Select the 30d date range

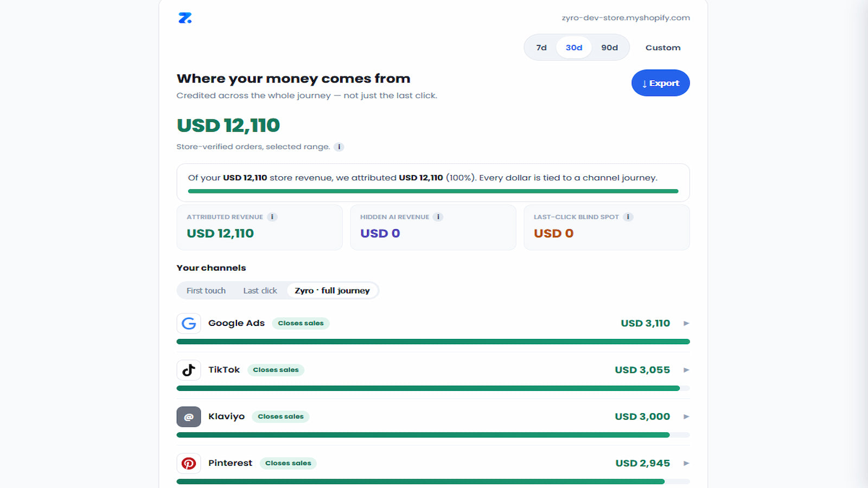click(x=574, y=48)
